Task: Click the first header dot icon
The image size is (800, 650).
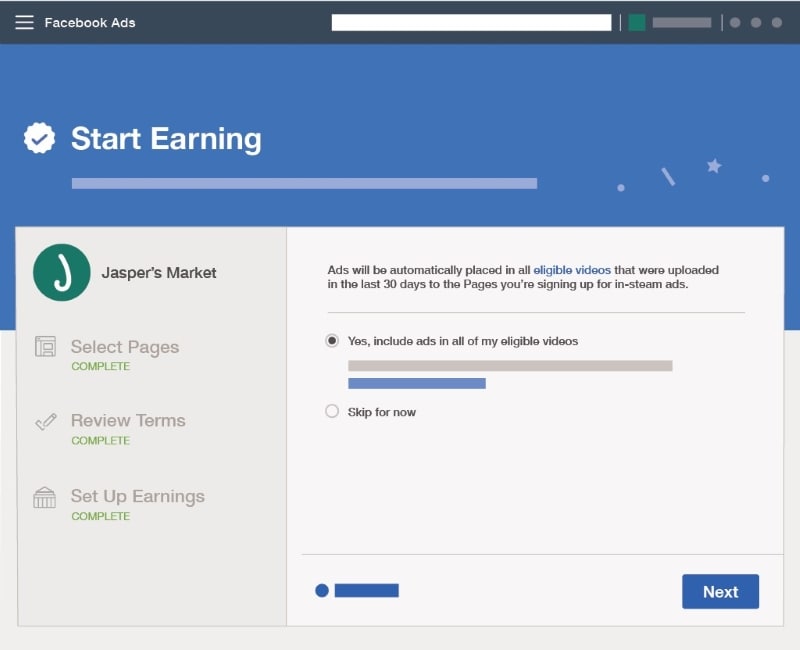Action: coord(735,22)
